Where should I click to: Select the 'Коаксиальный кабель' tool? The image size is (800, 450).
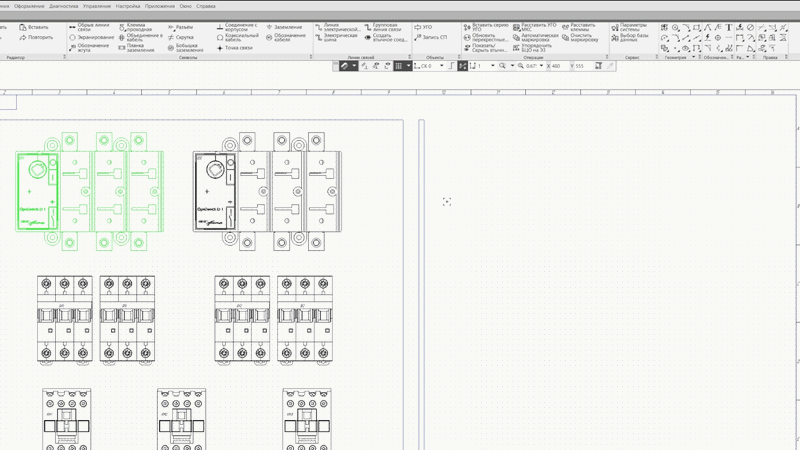pyautogui.click(x=238, y=37)
